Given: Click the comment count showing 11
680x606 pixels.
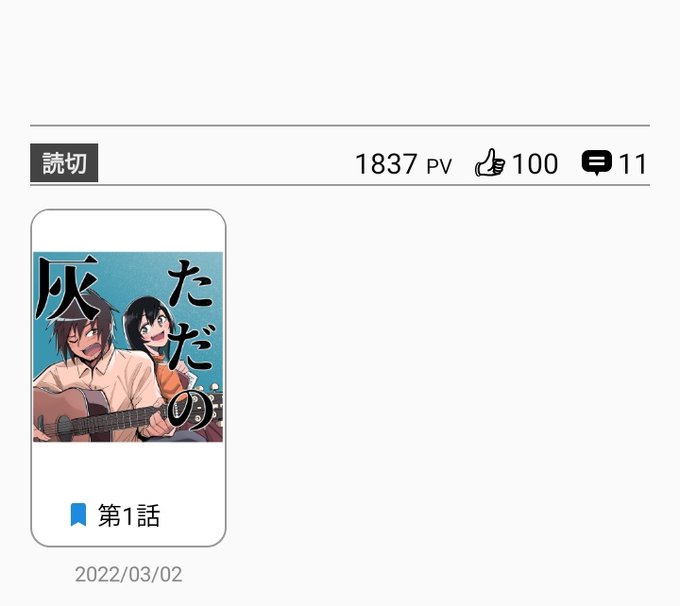Looking at the screenshot, I should click(x=633, y=164).
